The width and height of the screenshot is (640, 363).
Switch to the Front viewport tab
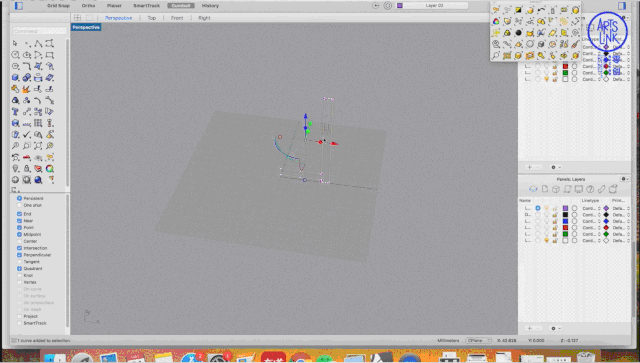click(177, 18)
